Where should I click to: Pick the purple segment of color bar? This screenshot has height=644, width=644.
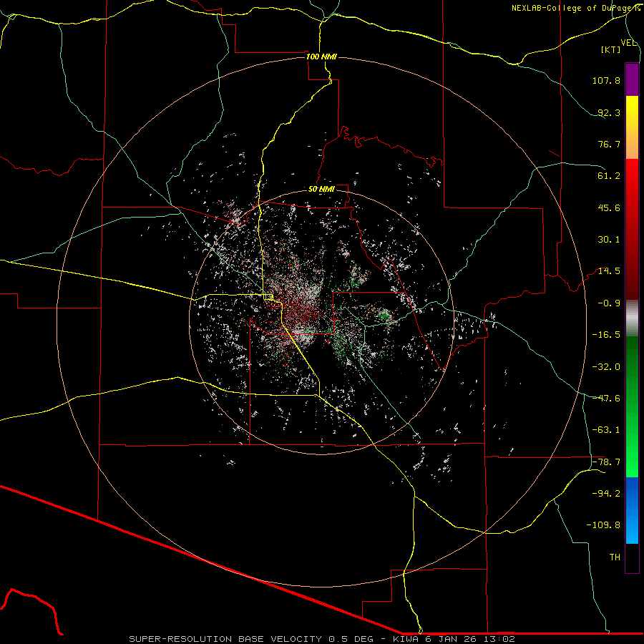coord(632,79)
